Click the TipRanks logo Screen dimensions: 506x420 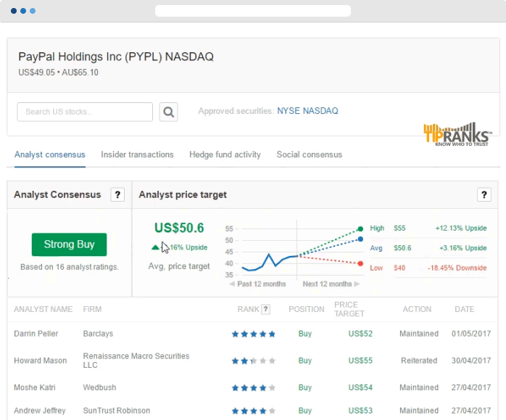(x=457, y=135)
